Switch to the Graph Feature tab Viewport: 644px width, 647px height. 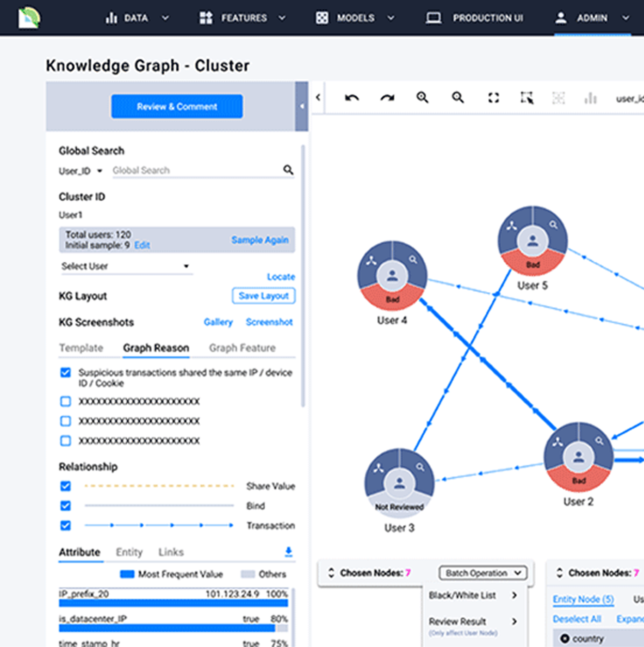coord(242,348)
